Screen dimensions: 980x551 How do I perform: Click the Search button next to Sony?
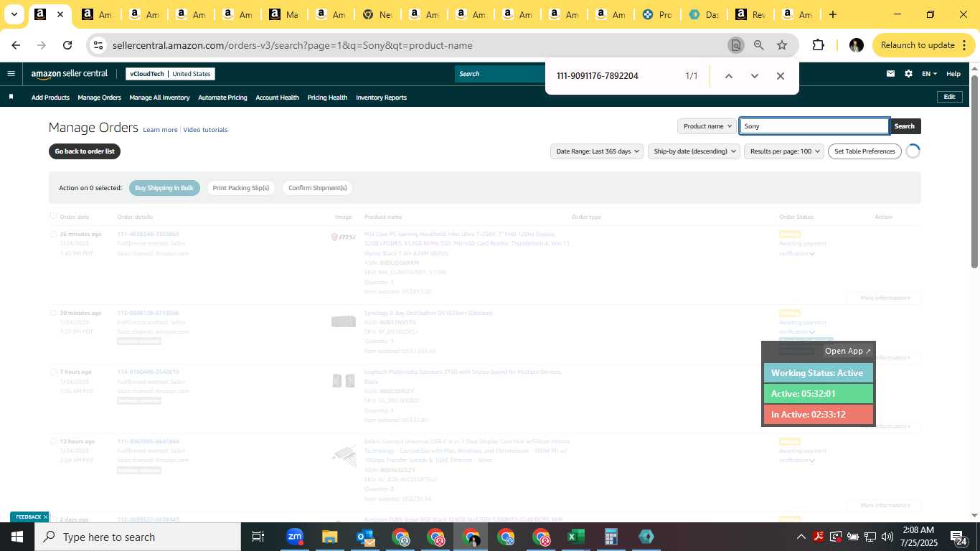tap(905, 126)
